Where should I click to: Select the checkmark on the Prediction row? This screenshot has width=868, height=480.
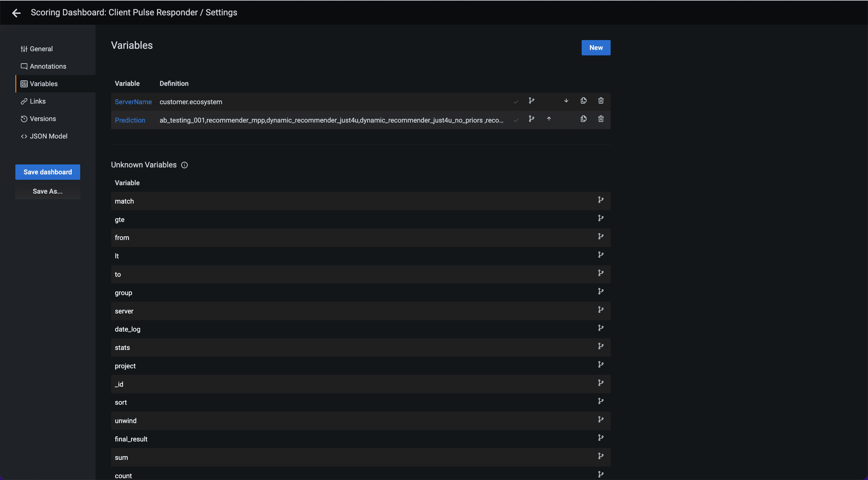516,120
